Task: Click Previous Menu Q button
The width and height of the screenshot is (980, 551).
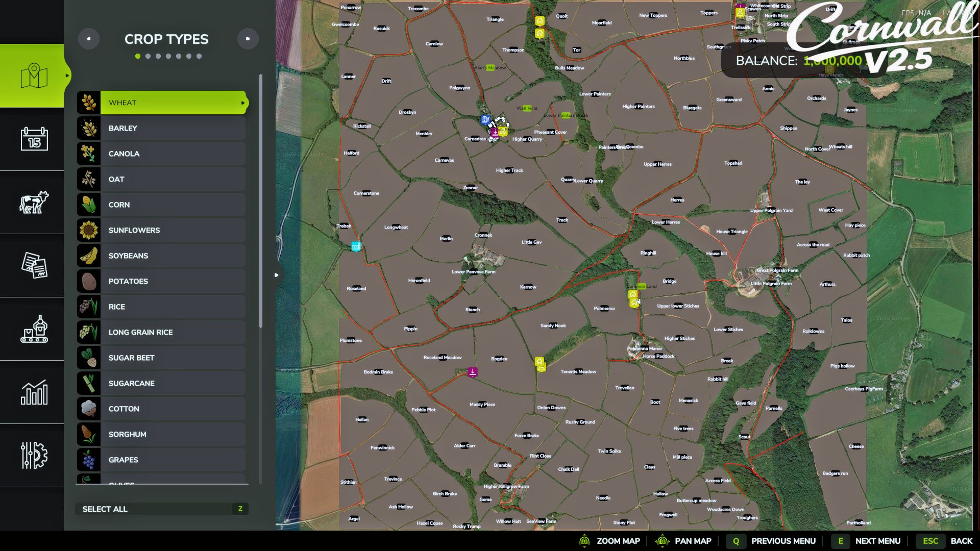Action: click(x=771, y=541)
